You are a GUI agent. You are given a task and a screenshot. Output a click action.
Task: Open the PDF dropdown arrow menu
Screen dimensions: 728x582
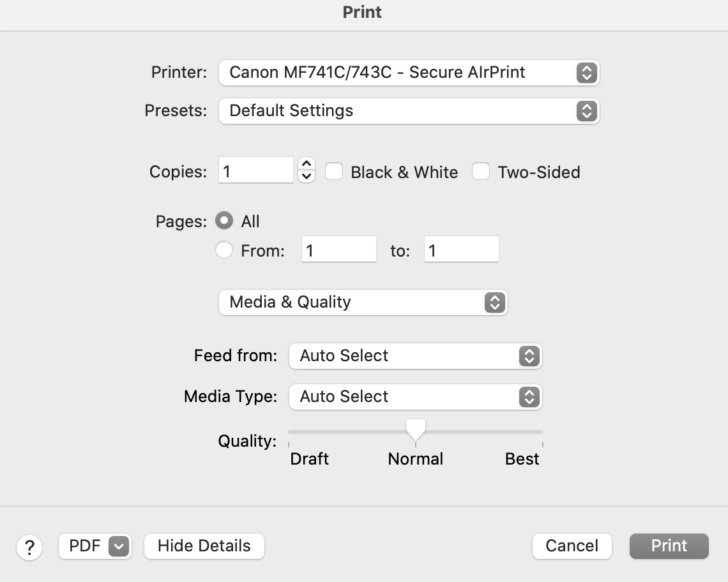pyautogui.click(x=119, y=546)
